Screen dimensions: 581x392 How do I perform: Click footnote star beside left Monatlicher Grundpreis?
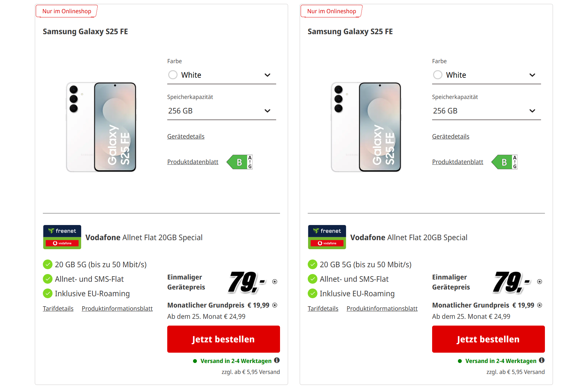[x=275, y=305]
